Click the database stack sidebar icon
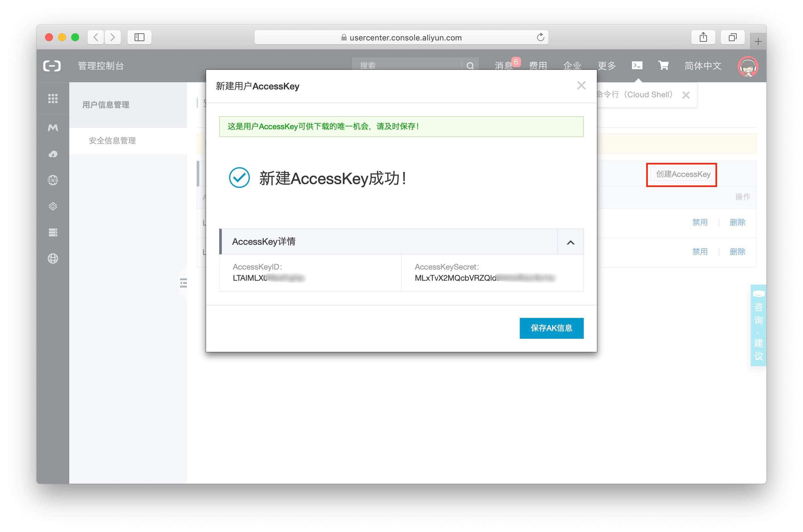This screenshot has height=532, width=803. (x=53, y=232)
